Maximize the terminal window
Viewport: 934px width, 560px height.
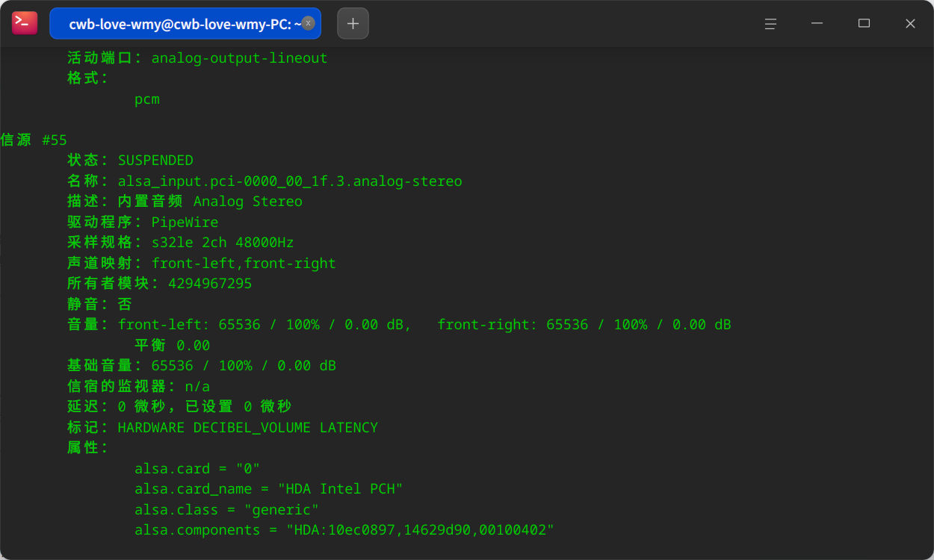[864, 24]
